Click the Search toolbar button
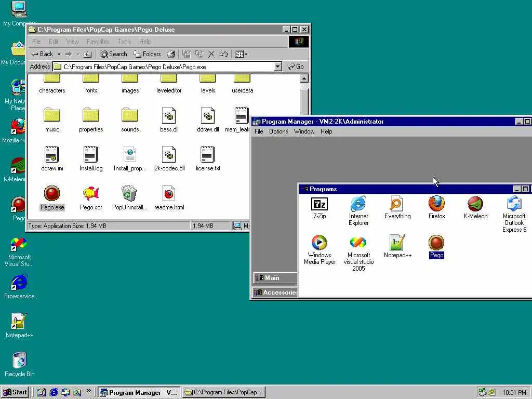The image size is (532, 399). 114,54
